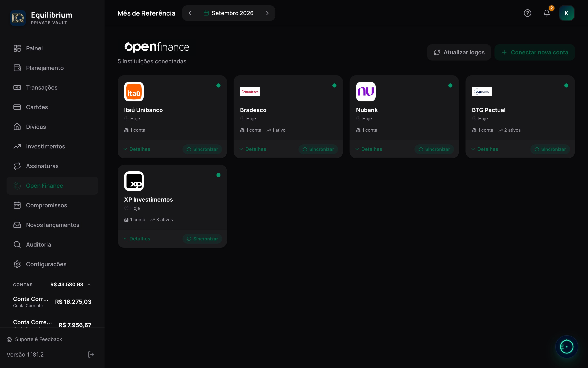Go to Transações page
This screenshot has height=368, width=588.
coord(52,87)
